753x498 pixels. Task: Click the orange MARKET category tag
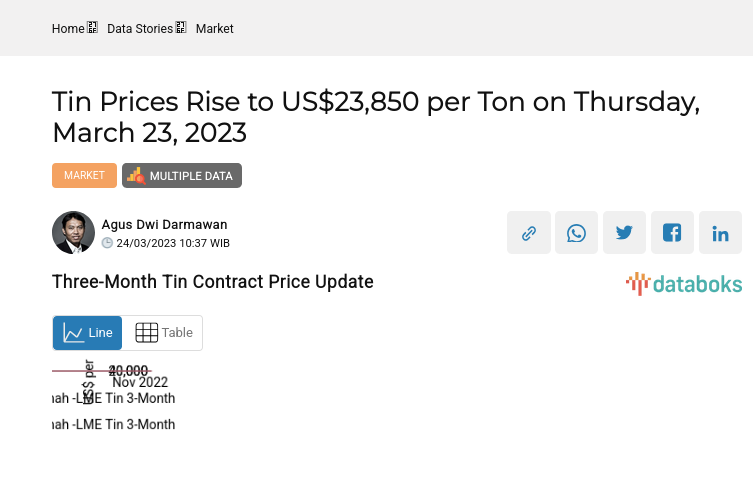tap(84, 175)
